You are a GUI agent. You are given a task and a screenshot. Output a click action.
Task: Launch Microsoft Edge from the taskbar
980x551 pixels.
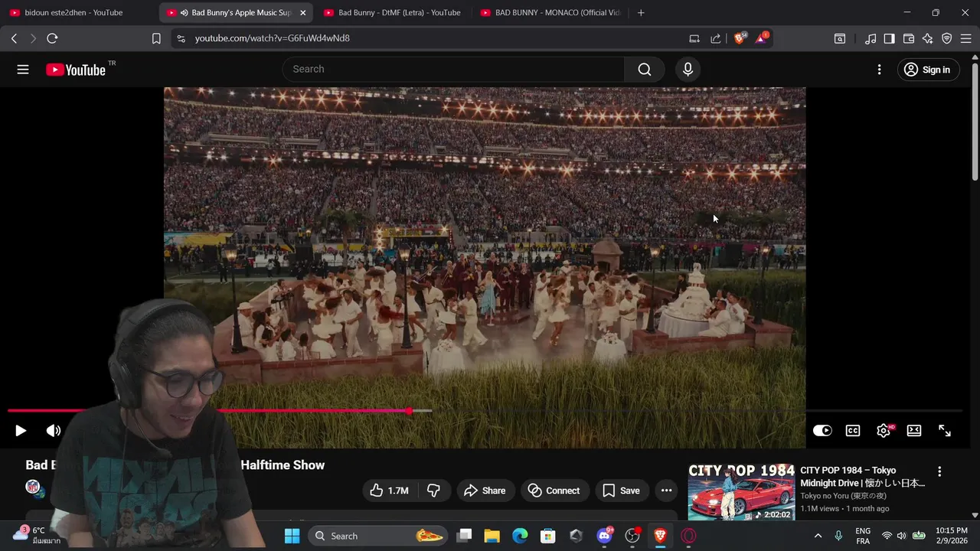pyautogui.click(x=520, y=536)
